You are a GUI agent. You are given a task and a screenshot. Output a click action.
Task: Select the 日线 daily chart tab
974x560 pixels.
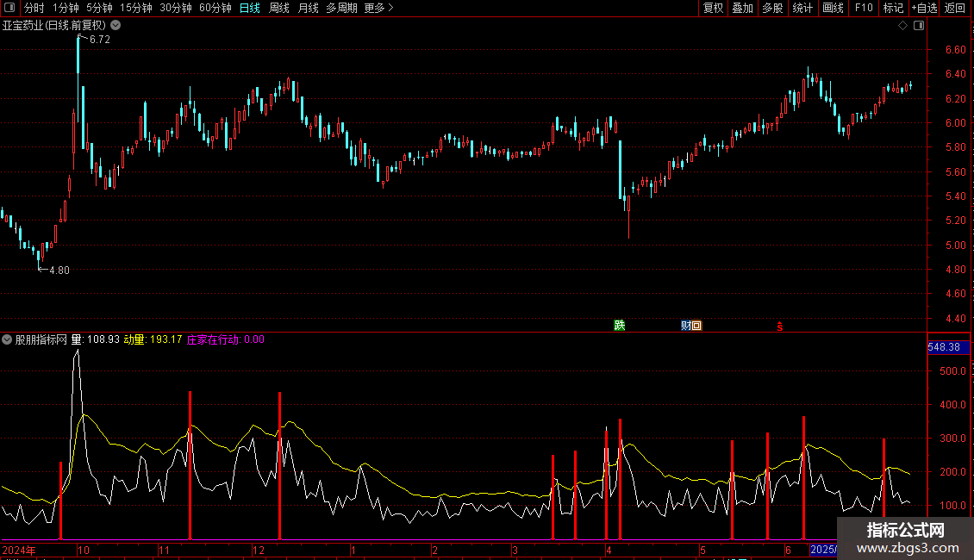(x=250, y=8)
